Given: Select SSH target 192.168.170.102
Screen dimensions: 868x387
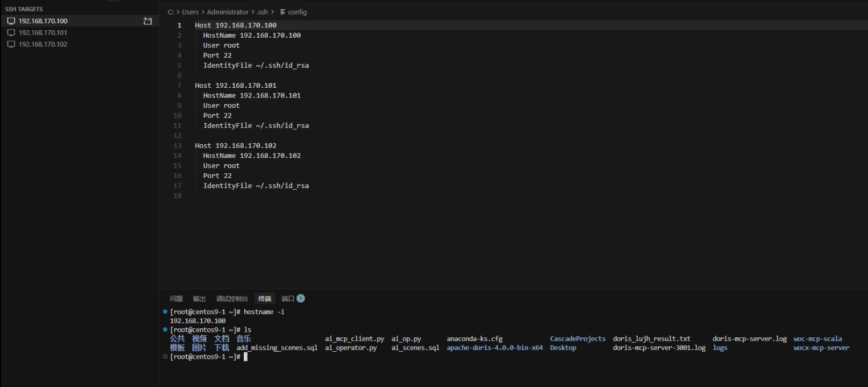Looking at the screenshot, I should pos(79,44).
